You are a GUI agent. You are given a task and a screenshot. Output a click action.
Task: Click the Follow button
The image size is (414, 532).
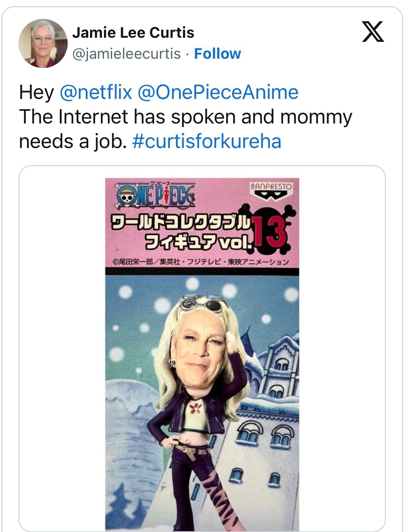click(218, 54)
